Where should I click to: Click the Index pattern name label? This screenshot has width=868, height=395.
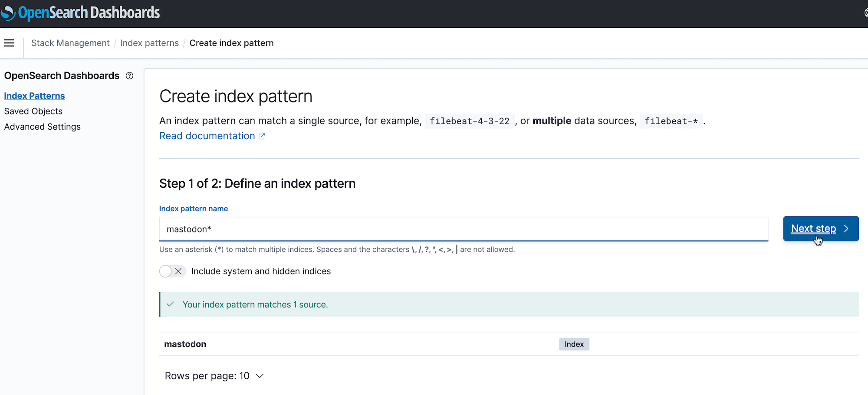(x=194, y=209)
